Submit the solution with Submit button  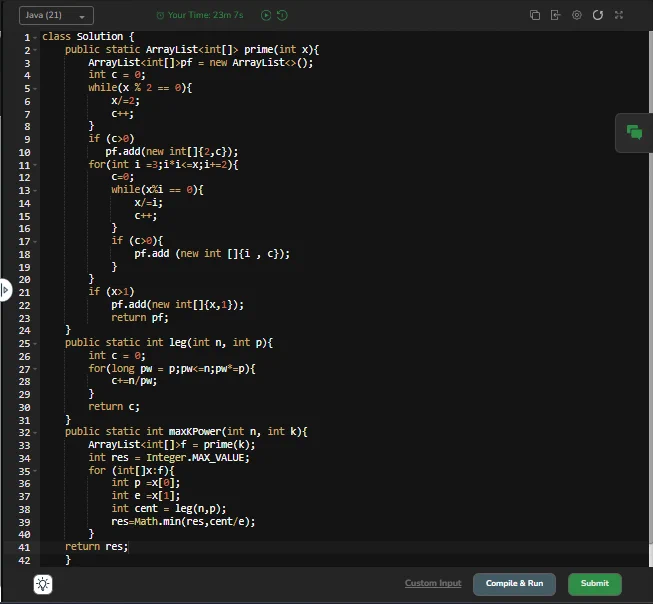(x=595, y=584)
